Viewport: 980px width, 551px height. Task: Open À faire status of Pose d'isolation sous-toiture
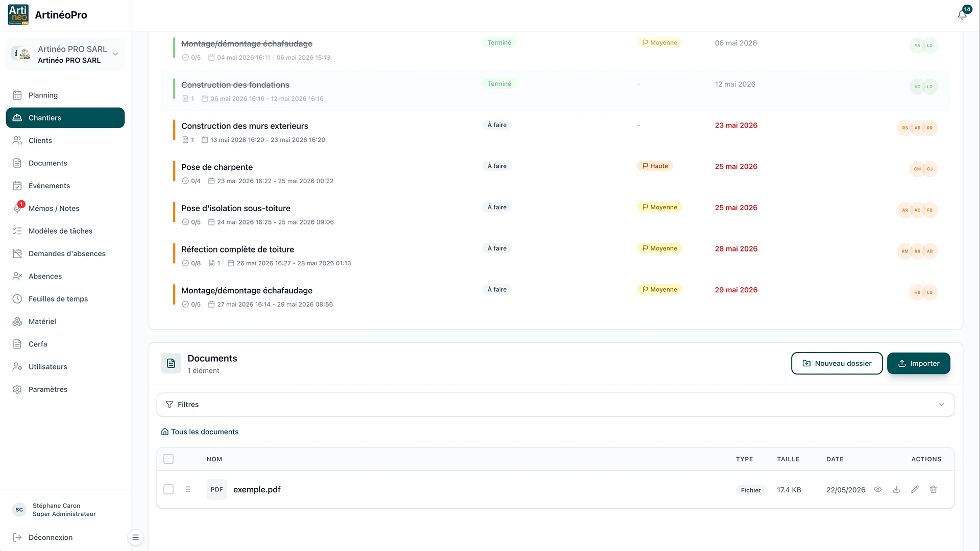(x=497, y=207)
